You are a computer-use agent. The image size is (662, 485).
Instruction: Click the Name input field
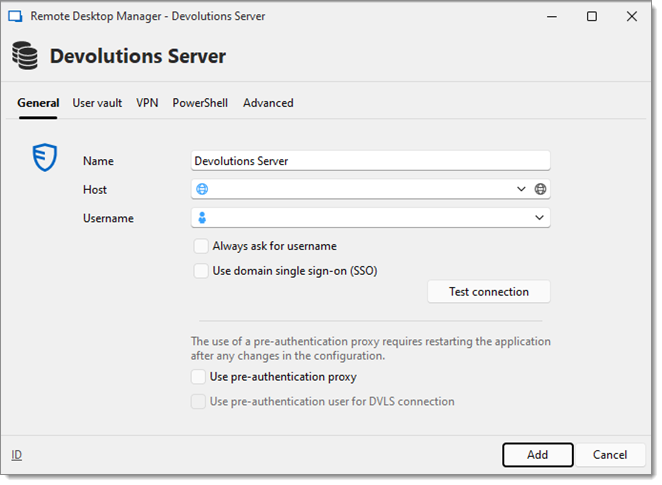370,161
